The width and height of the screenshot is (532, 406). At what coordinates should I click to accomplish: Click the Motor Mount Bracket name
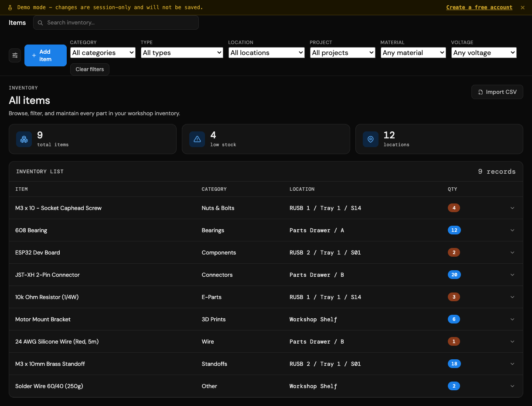pos(43,320)
